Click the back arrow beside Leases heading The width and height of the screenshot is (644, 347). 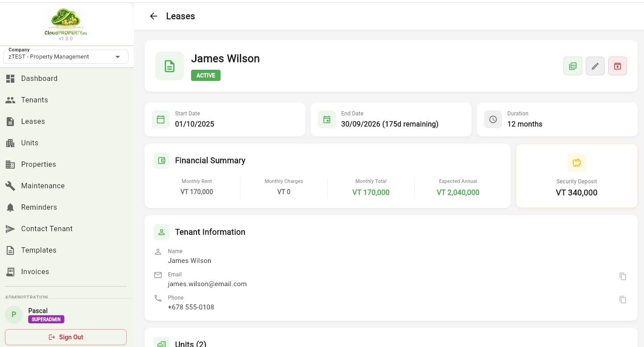click(154, 16)
